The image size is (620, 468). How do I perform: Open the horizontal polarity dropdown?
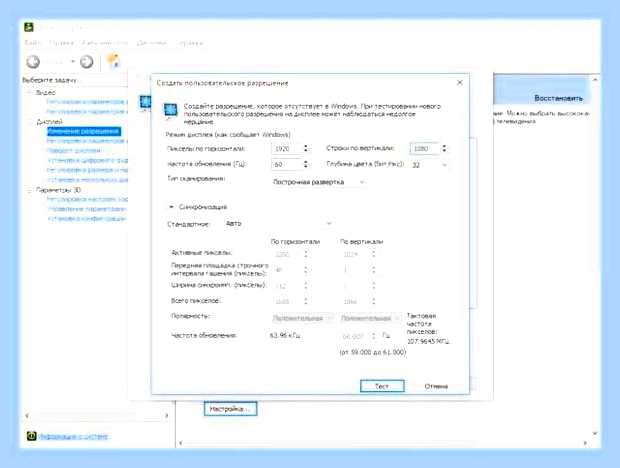(x=302, y=318)
